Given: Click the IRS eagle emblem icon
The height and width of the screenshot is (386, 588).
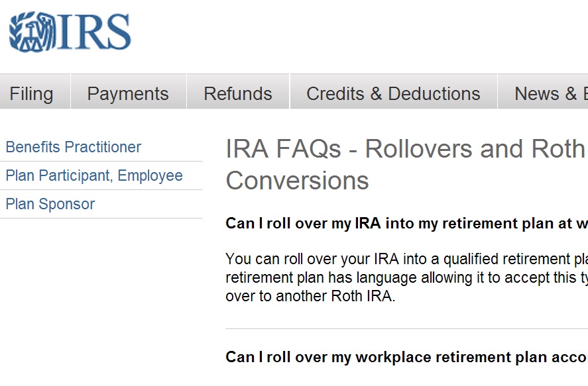Looking at the screenshot, I should click(32, 32).
